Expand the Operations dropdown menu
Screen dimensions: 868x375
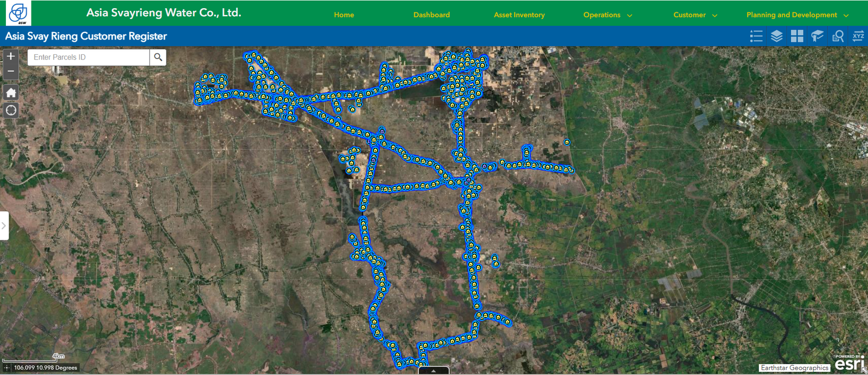click(608, 15)
